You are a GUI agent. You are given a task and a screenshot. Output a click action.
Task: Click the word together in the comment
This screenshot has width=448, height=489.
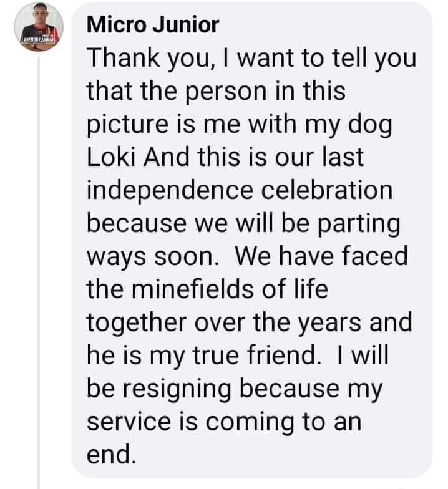[137, 323]
